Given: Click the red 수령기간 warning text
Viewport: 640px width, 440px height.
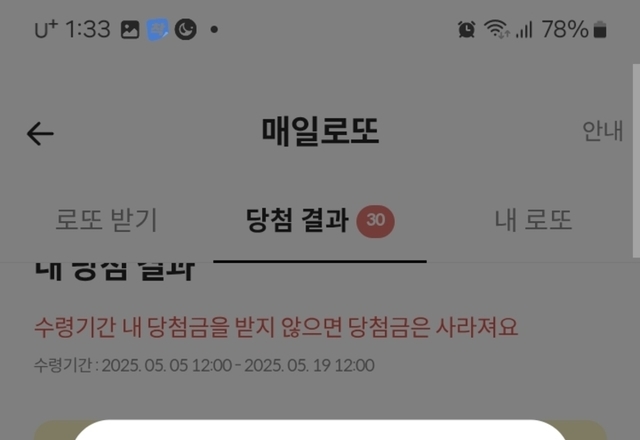Looking at the screenshot, I should tap(276, 327).
